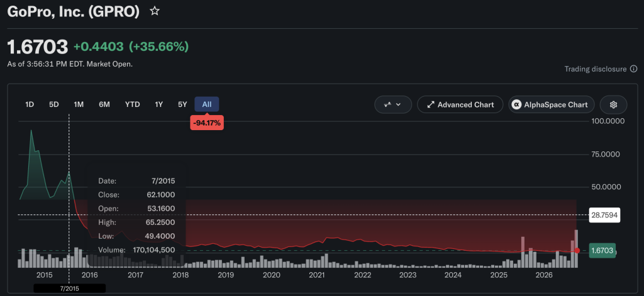644x296 pixels.
Task: Add GPRO to watchlist with star icon
Action: pos(155,11)
